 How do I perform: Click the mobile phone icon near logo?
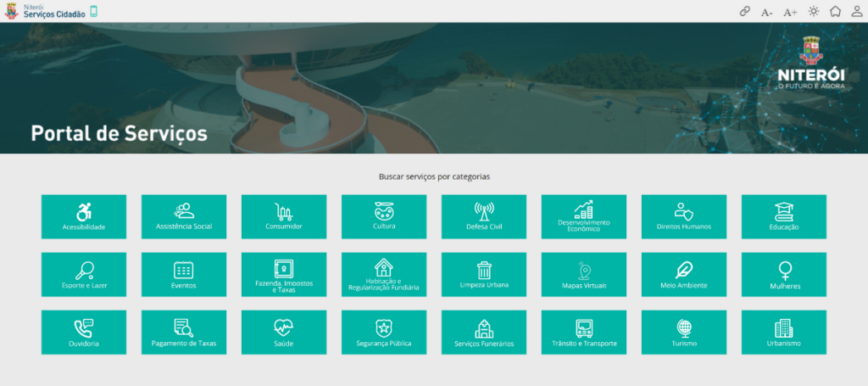(x=93, y=11)
